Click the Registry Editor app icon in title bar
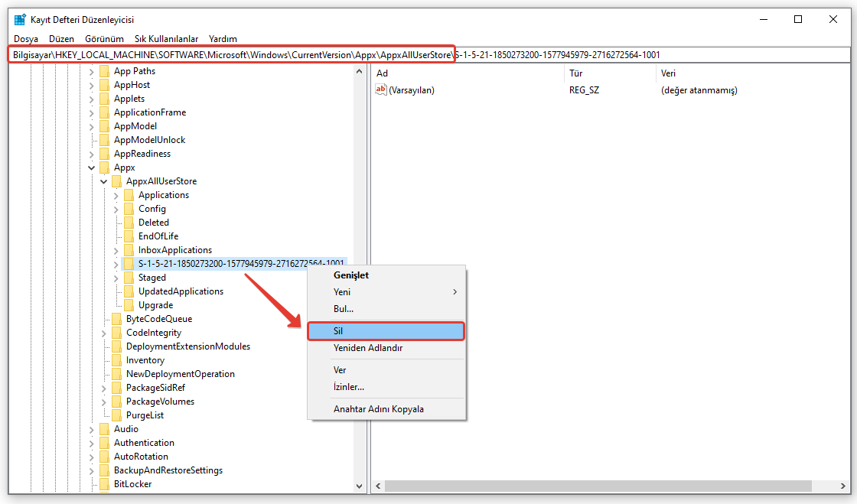This screenshot has width=857, height=504. pos(20,19)
